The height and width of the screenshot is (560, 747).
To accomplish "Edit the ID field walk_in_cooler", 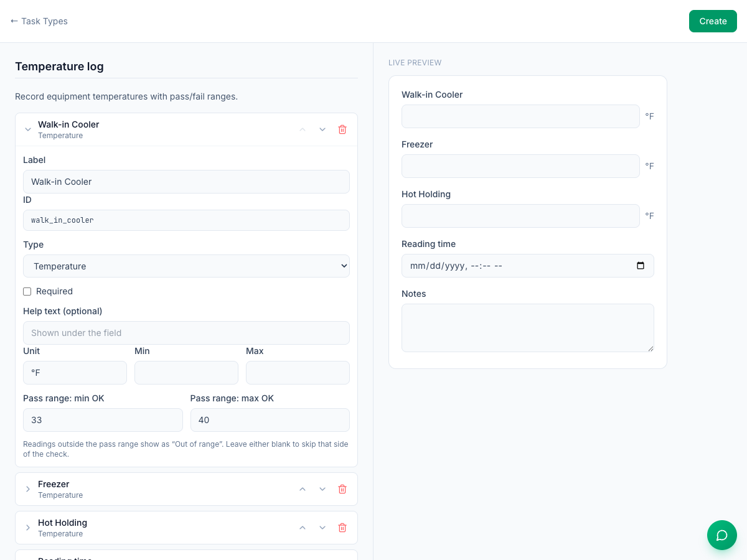I will 186,220.
